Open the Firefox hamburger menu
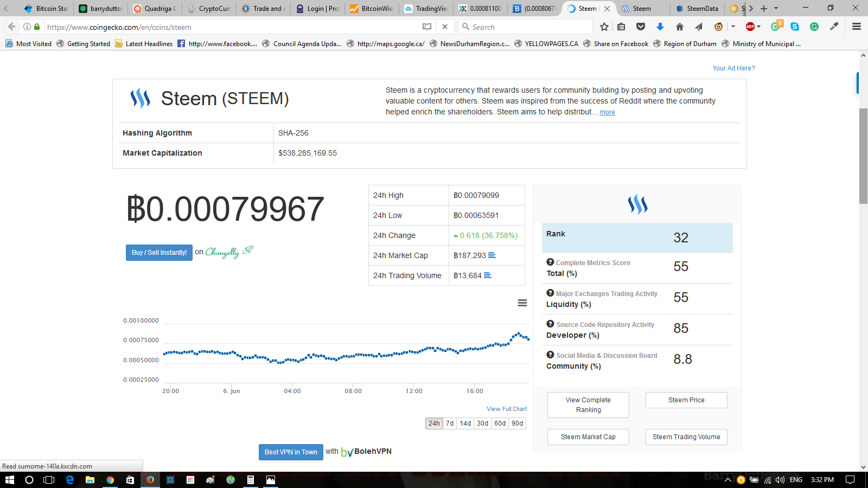This screenshot has width=868, height=488. pos(857,27)
